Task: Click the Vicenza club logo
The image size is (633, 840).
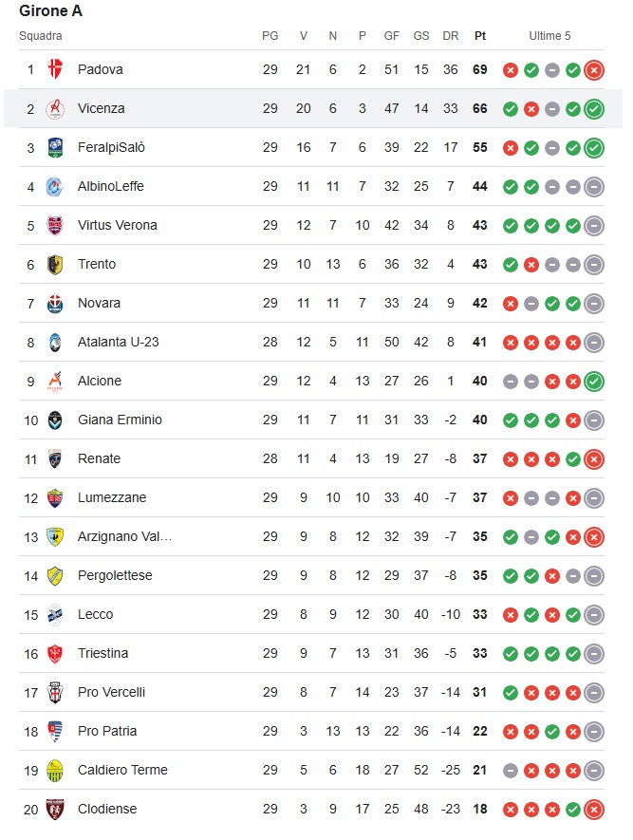Action: tap(55, 109)
